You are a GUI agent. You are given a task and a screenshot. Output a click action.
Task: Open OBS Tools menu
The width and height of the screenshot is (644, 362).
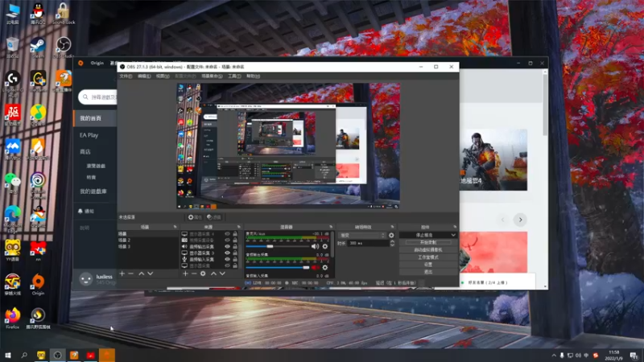(234, 76)
